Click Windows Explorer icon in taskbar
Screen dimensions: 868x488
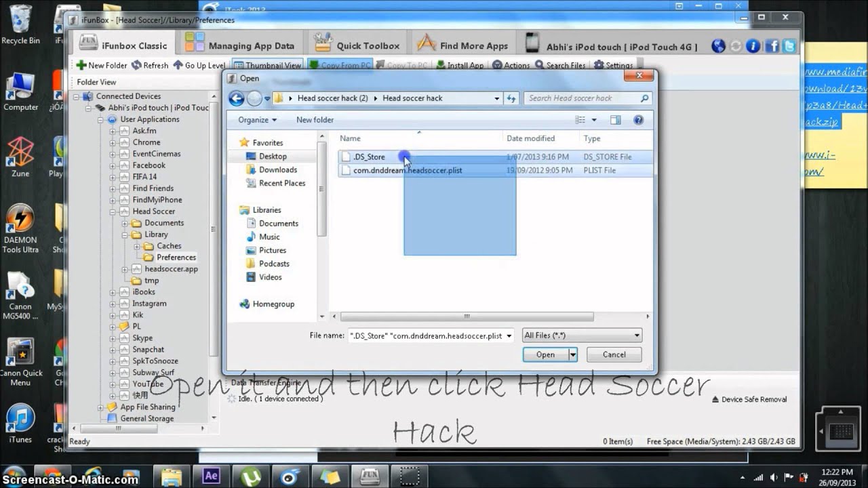(172, 476)
